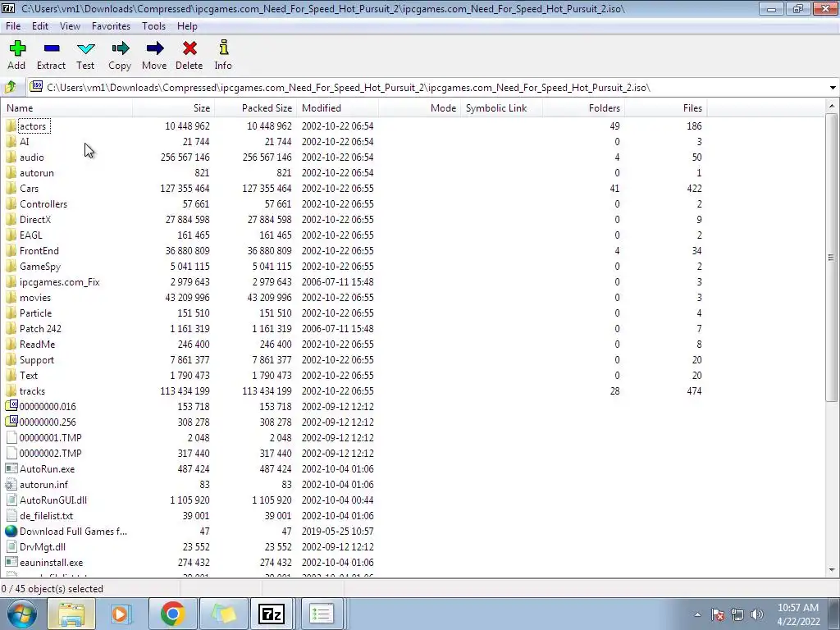840x630 pixels.
Task: Select the Patch 242 folder
Action: [40, 328]
